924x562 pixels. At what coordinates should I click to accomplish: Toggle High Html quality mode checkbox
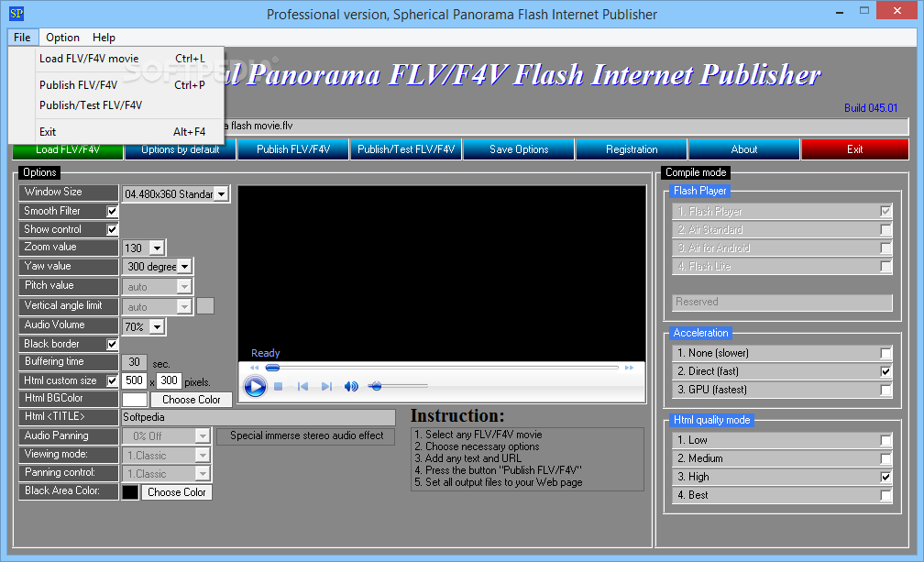885,477
